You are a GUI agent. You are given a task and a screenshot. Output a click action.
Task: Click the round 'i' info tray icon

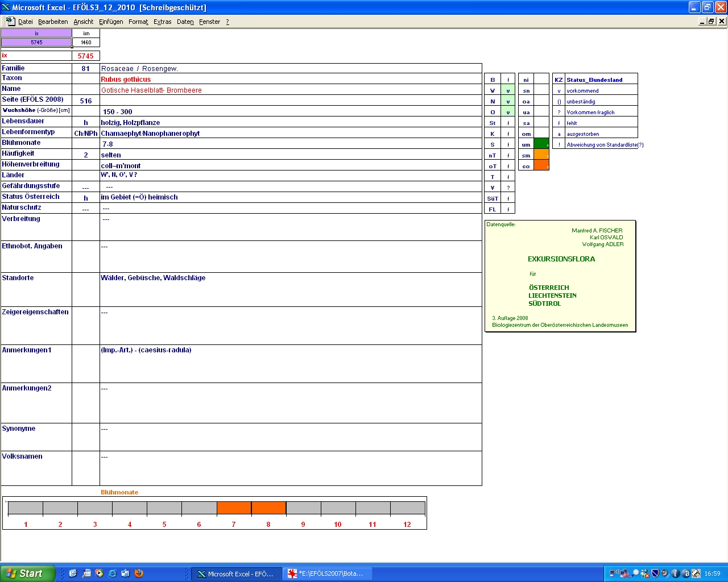[x=675, y=573]
